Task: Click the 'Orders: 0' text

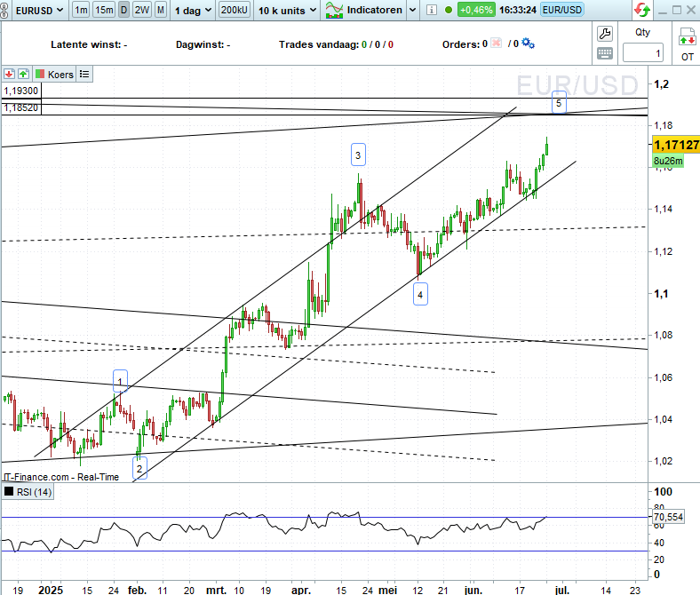Action: tap(465, 44)
